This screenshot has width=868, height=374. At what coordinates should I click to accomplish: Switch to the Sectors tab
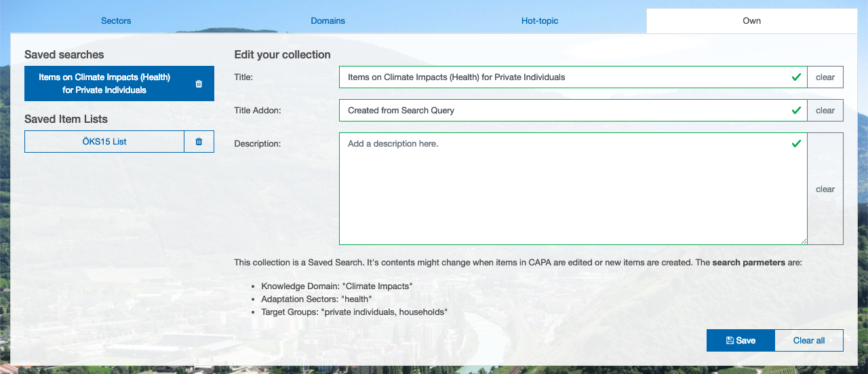point(116,21)
